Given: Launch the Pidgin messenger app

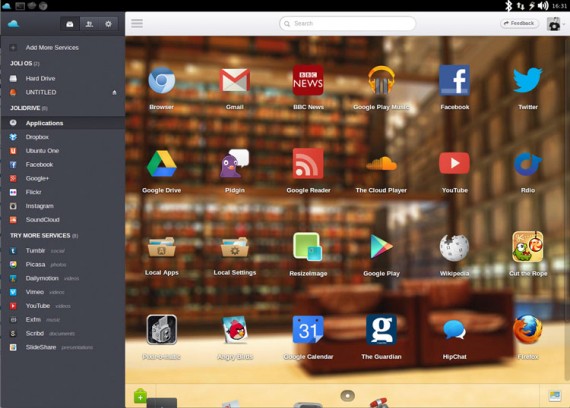Looking at the screenshot, I should click(x=234, y=163).
